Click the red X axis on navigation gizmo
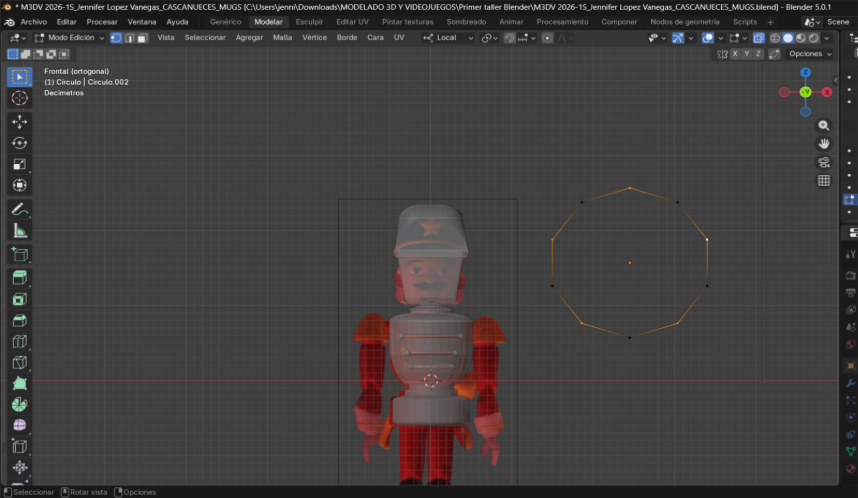 click(x=827, y=92)
